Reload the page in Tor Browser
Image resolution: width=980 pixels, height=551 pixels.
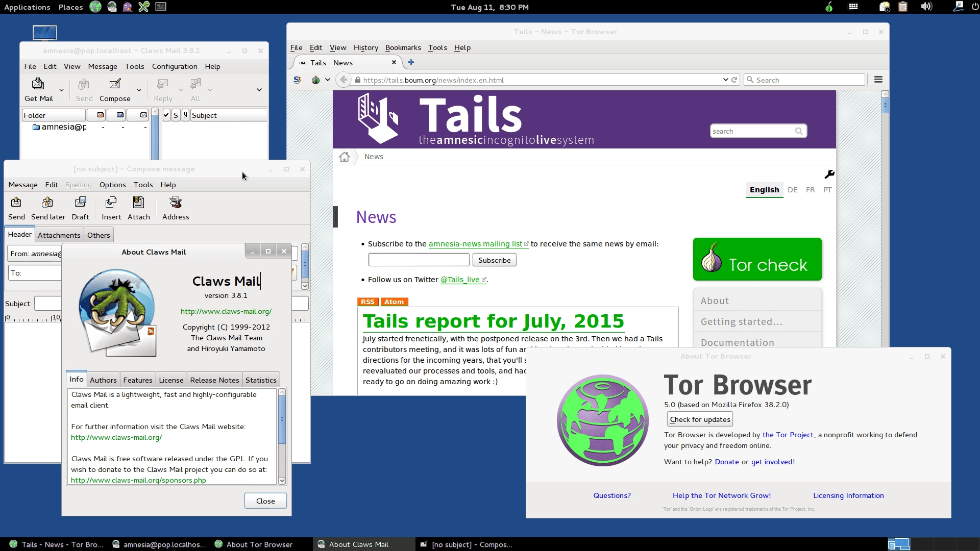pos(734,80)
